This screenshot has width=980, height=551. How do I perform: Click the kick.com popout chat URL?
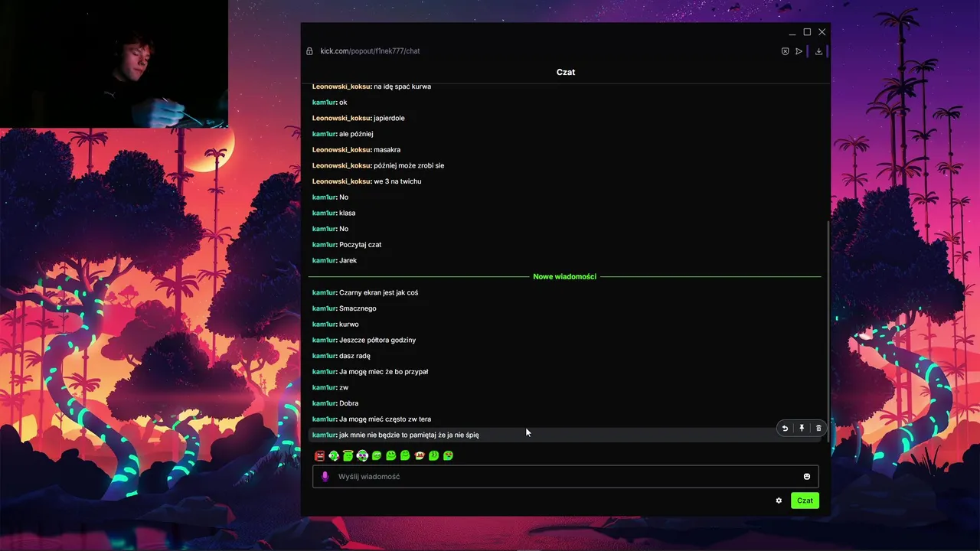pos(370,51)
